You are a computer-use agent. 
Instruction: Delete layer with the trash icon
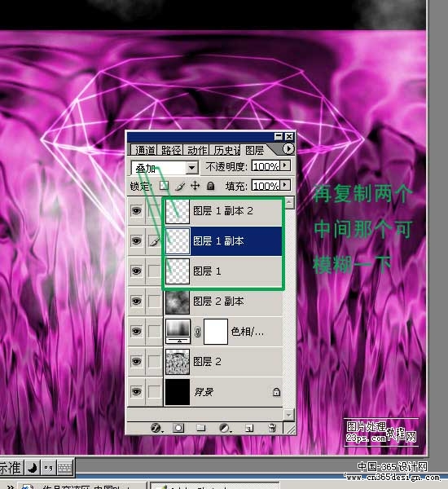pos(272,428)
